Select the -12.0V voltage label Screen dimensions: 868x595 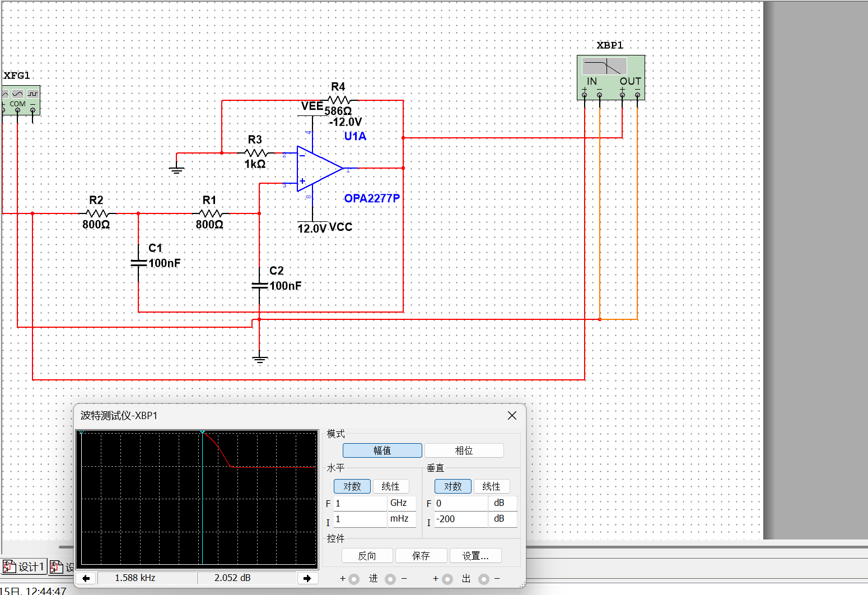point(346,122)
